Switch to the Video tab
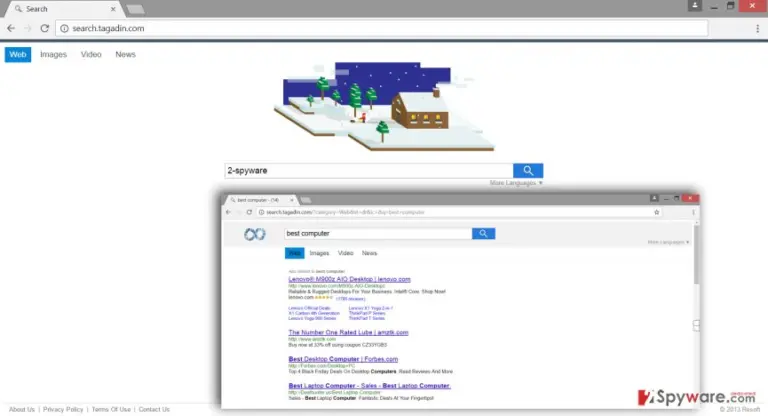The height and width of the screenshot is (416, 768). click(91, 54)
